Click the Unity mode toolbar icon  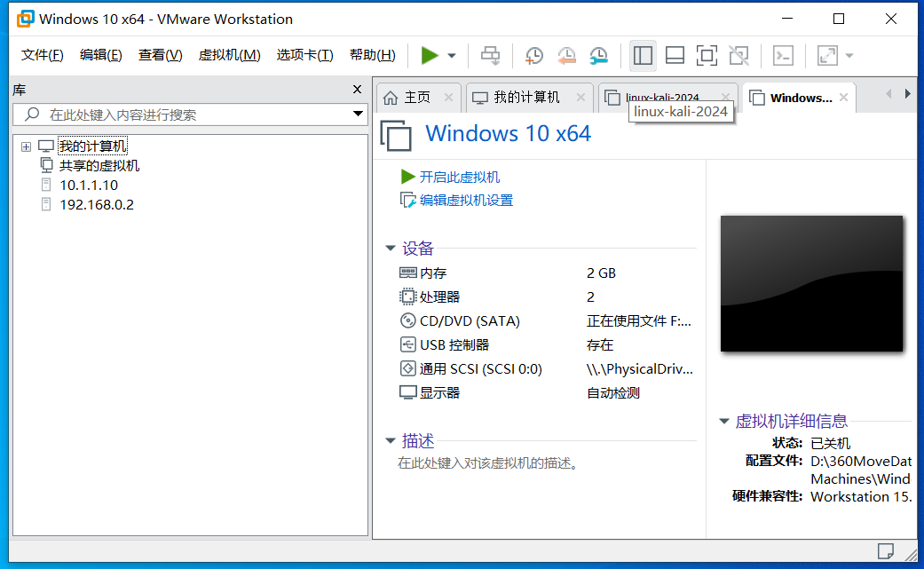click(739, 55)
